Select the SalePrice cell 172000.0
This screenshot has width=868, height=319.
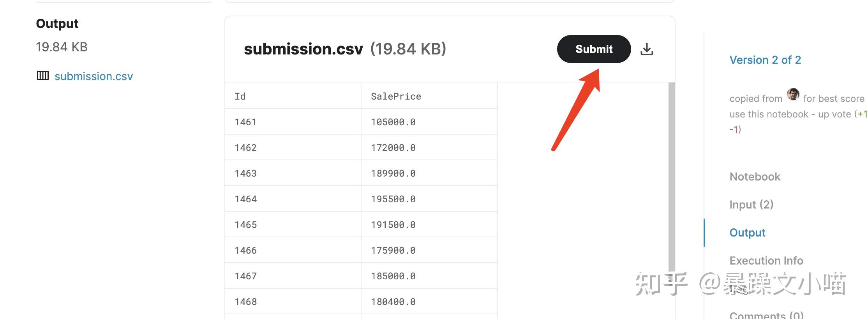click(429, 147)
